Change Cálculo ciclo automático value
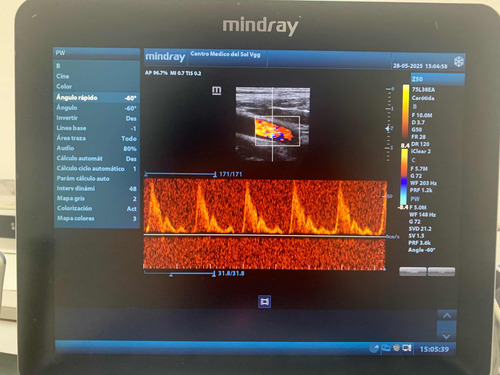500x375 pixels. pos(96,168)
